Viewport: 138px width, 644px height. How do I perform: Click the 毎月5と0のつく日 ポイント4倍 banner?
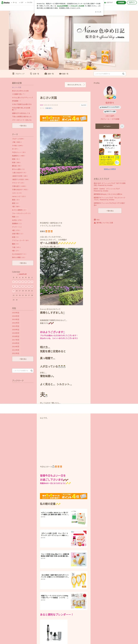[64, 118]
